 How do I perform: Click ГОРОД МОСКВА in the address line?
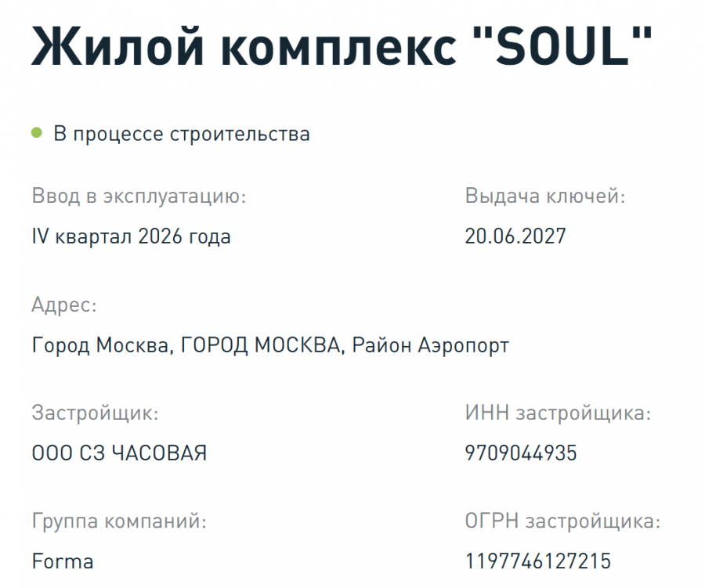click(260, 346)
